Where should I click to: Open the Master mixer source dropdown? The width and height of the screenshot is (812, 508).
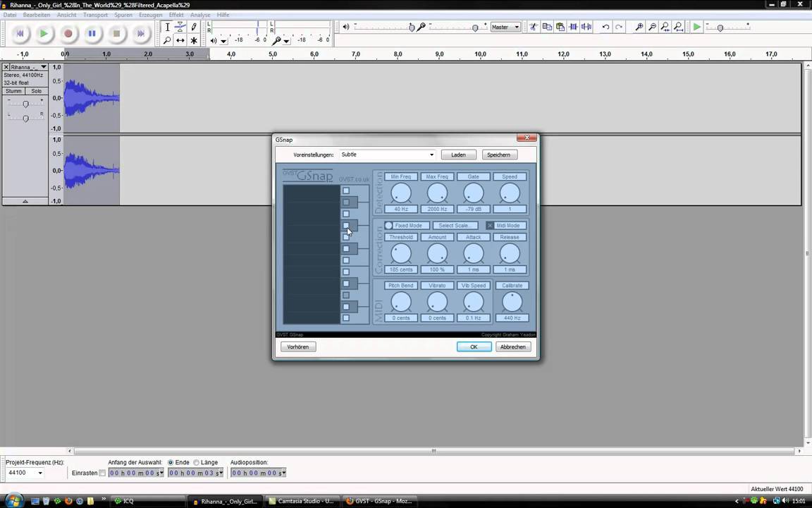point(505,27)
